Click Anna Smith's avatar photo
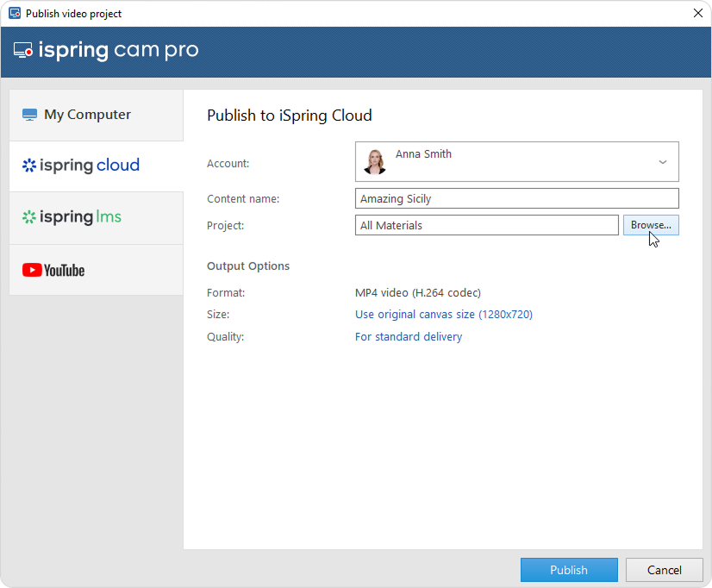The width and height of the screenshot is (712, 588). (375, 161)
